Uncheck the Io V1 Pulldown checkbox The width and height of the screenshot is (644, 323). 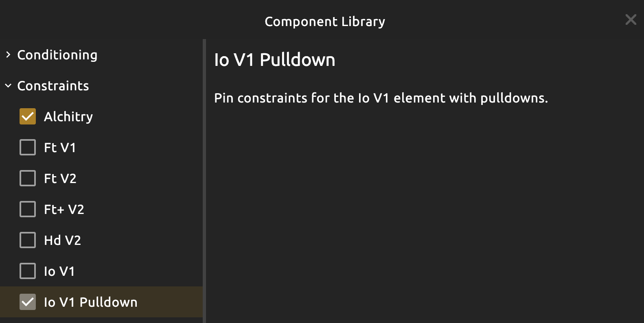[x=28, y=302]
